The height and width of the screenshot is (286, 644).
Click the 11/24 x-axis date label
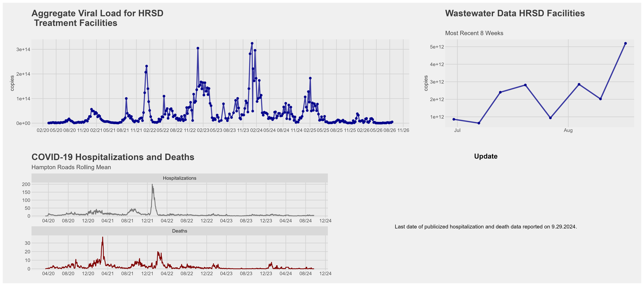coord(297,130)
